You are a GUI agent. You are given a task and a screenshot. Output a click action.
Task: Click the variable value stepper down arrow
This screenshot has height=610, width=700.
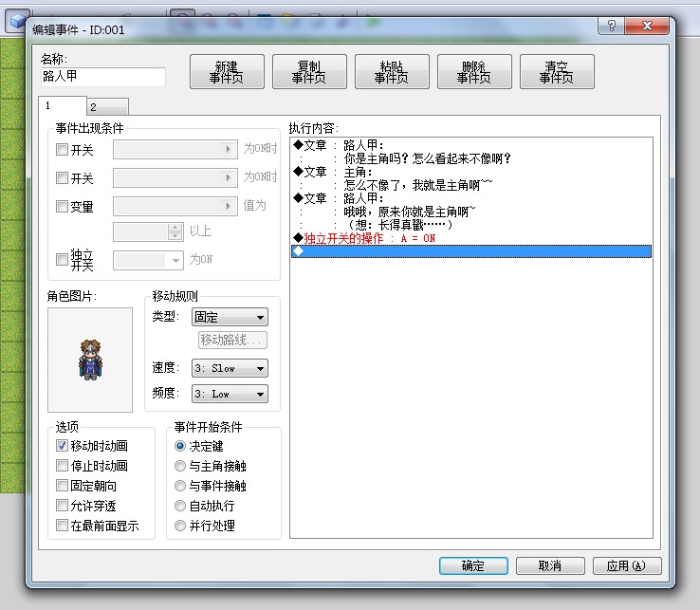coord(175,236)
